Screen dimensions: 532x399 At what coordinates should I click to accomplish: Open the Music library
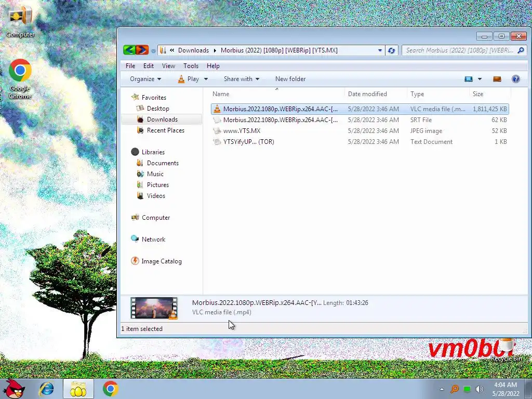click(155, 174)
